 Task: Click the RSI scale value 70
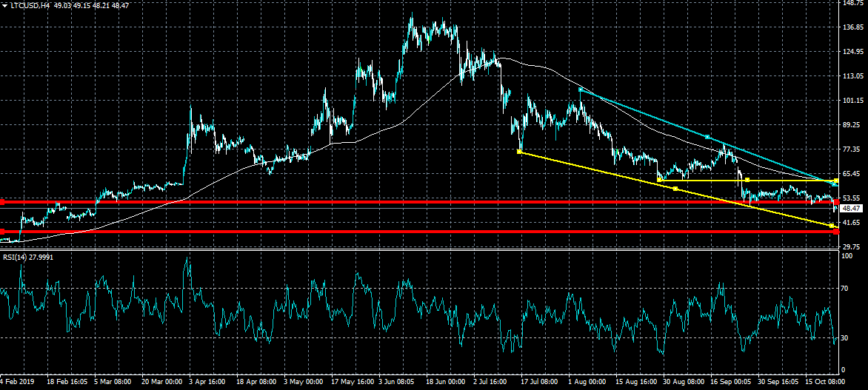pyautogui.click(x=845, y=289)
